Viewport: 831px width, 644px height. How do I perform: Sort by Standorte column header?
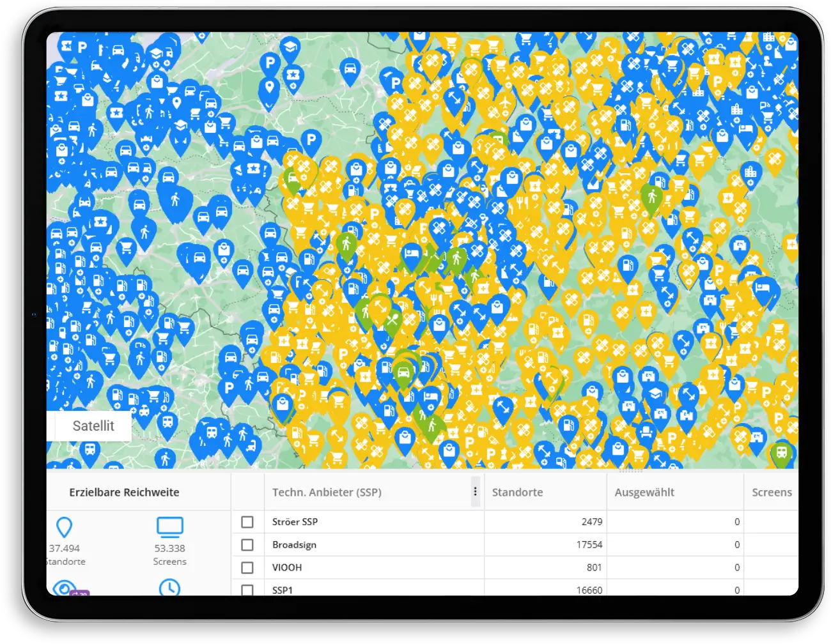point(517,493)
